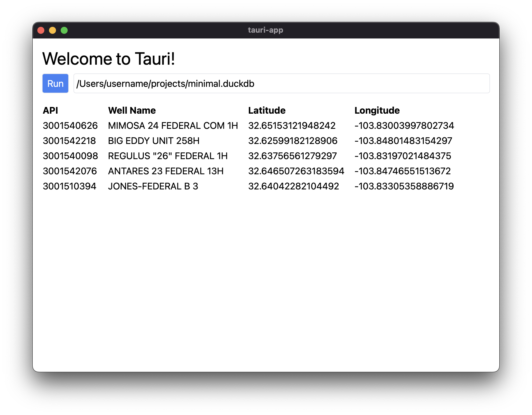This screenshot has height=415, width=532.
Task: Maximize the tauri-app window with green button
Action: tap(64, 30)
